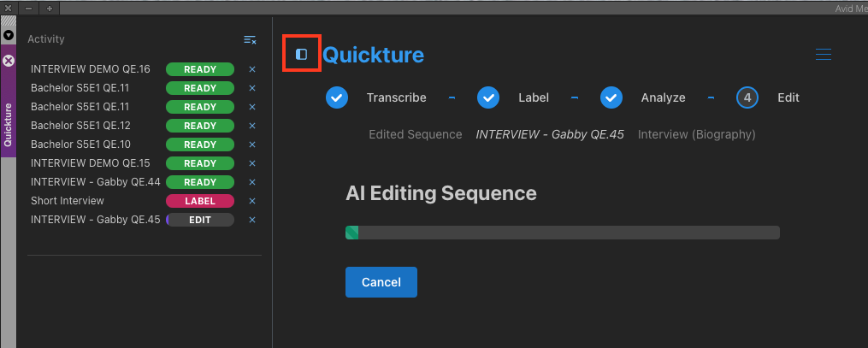This screenshot has height=348, width=868.
Task: Click the Quickture vertical side tab
Action: pos(9,125)
